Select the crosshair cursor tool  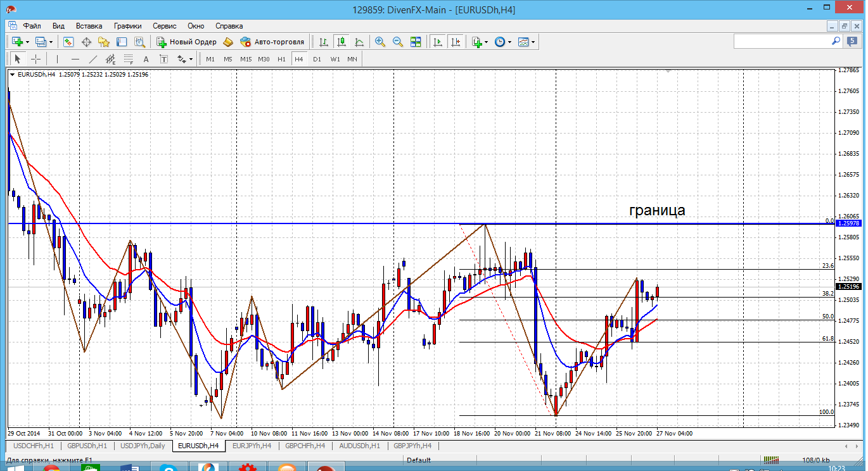tap(36, 59)
